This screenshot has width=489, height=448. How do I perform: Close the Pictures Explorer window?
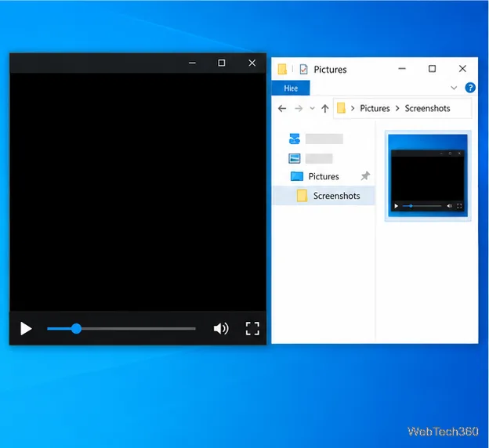(462, 69)
